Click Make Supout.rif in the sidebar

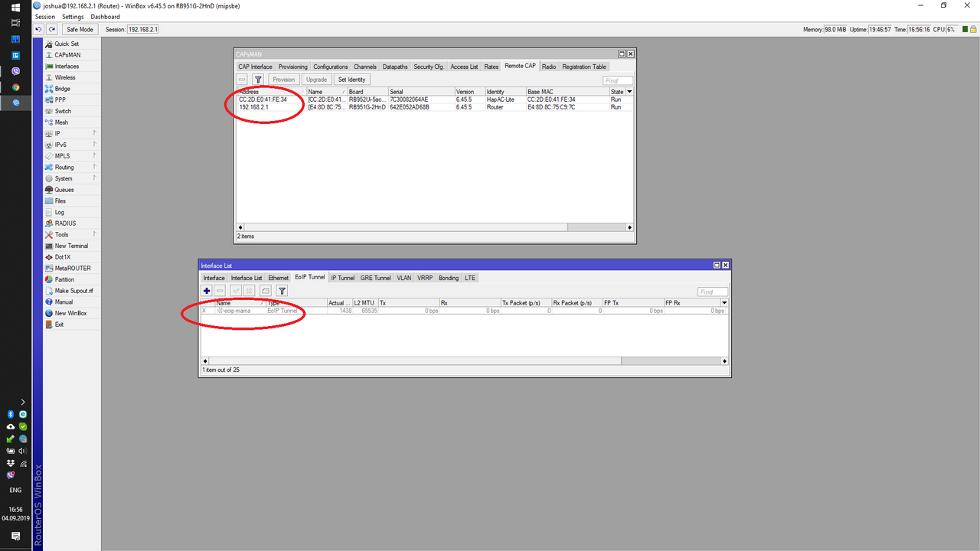[73, 291]
